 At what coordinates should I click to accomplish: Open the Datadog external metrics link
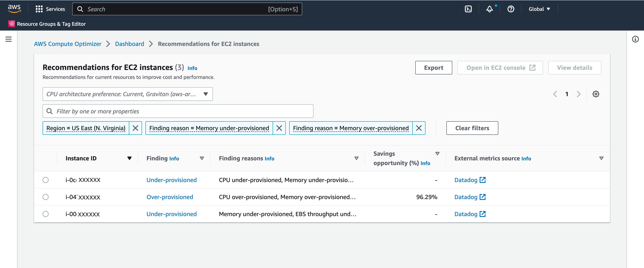coord(467,180)
